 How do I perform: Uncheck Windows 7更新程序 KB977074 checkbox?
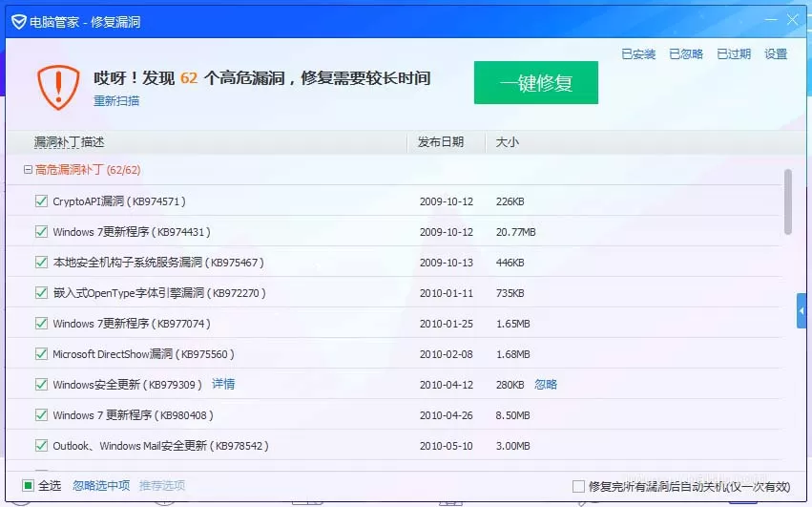coord(41,324)
